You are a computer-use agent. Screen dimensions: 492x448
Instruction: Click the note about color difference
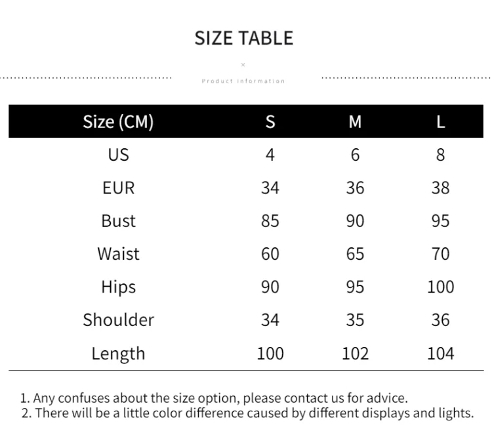(247, 413)
